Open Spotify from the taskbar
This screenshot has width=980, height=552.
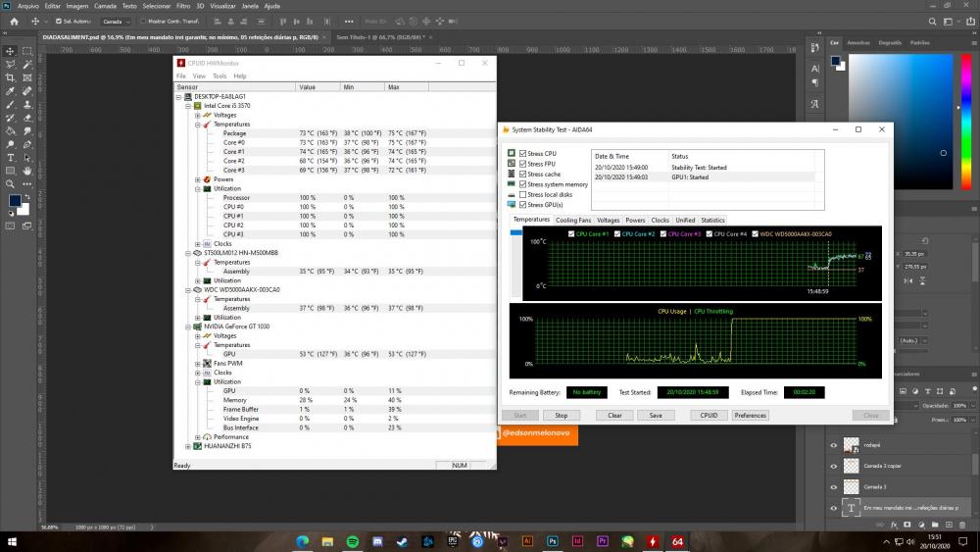[353, 540]
